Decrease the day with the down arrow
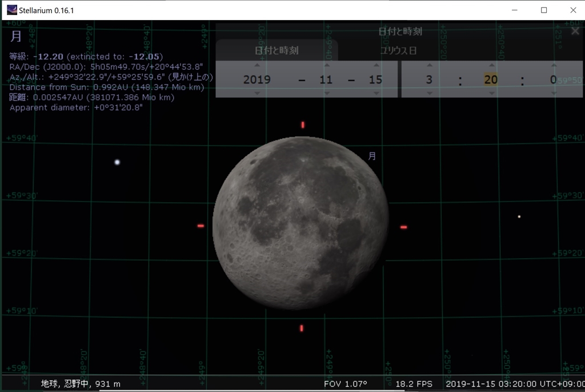585x392 pixels. 376,93
